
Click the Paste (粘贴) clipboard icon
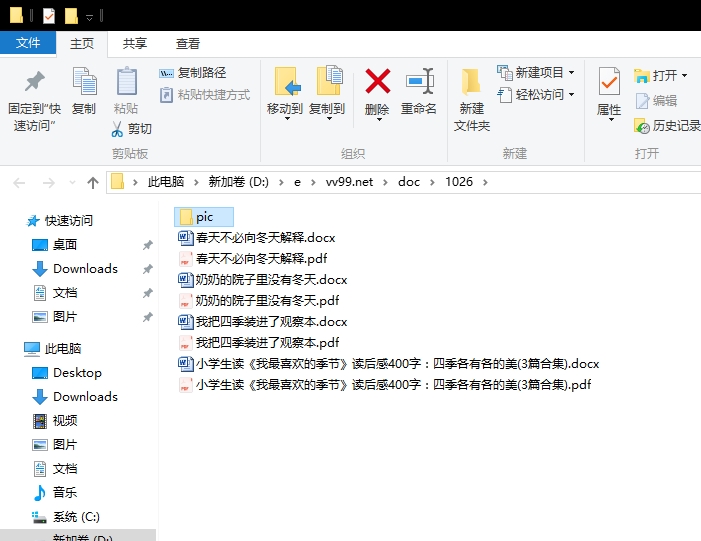point(126,81)
